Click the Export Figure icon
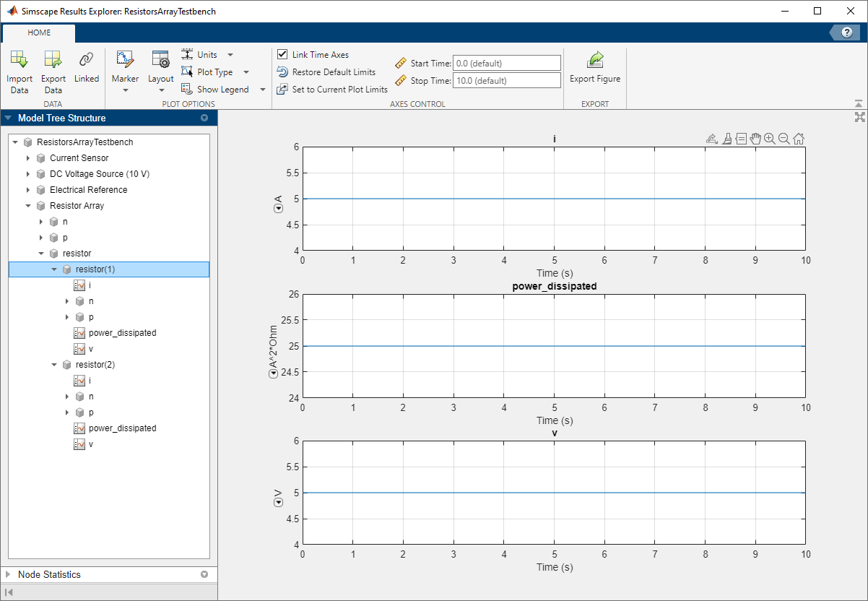Screen dimensions: 868x601 [x=594, y=61]
